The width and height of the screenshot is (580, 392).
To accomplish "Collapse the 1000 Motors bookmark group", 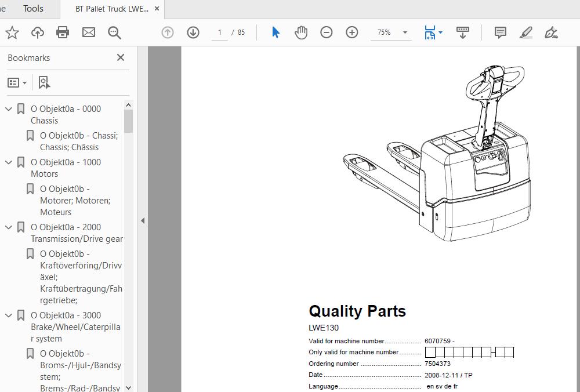I will click(x=9, y=162).
